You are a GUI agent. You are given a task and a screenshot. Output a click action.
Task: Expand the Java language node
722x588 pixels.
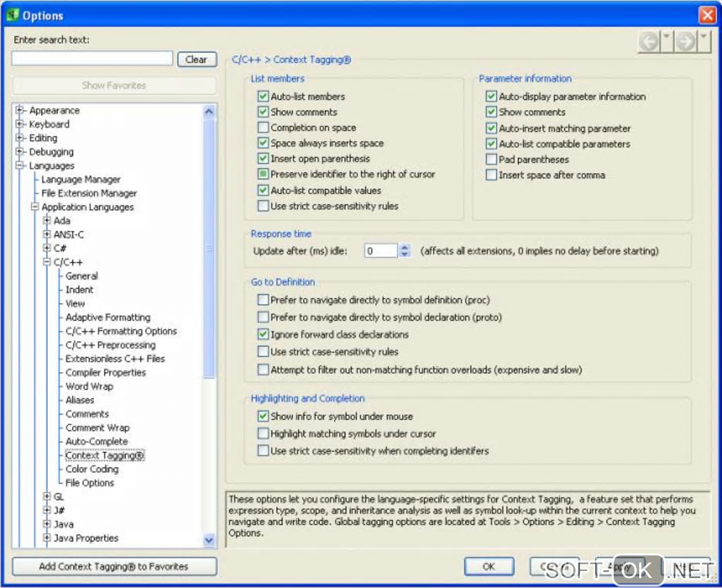click(x=47, y=524)
